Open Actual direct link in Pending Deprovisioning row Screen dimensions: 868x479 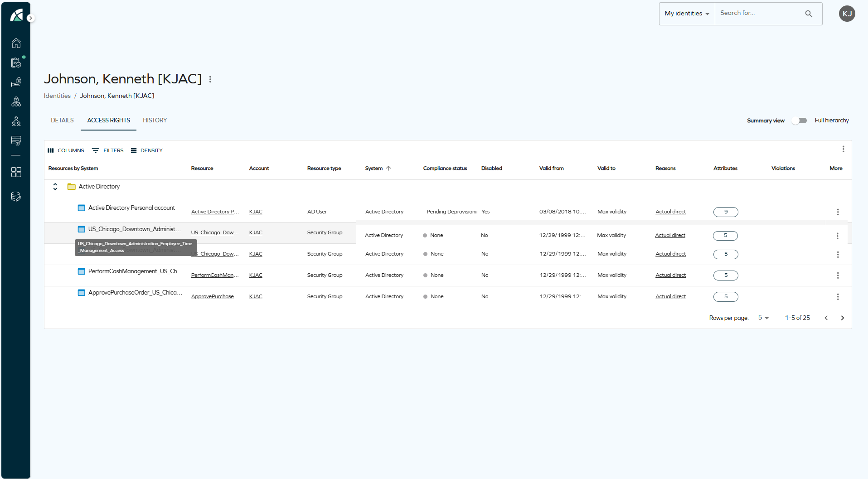670,212
